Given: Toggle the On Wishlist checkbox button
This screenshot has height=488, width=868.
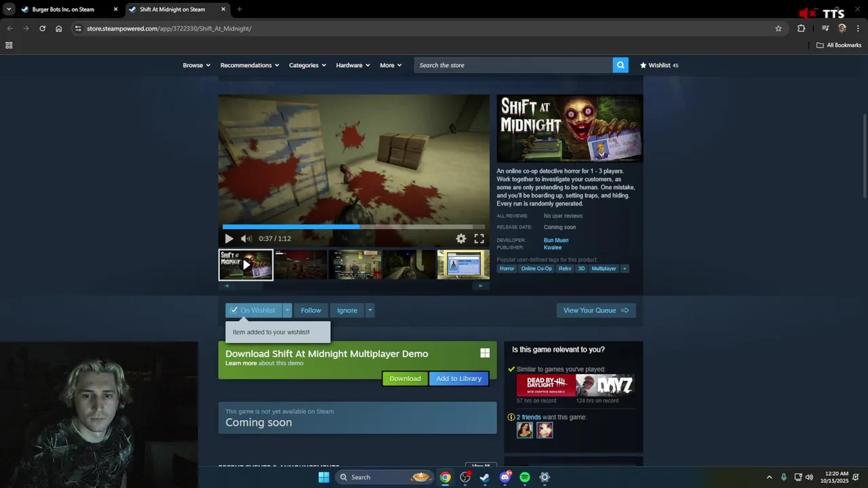Looking at the screenshot, I should point(254,310).
